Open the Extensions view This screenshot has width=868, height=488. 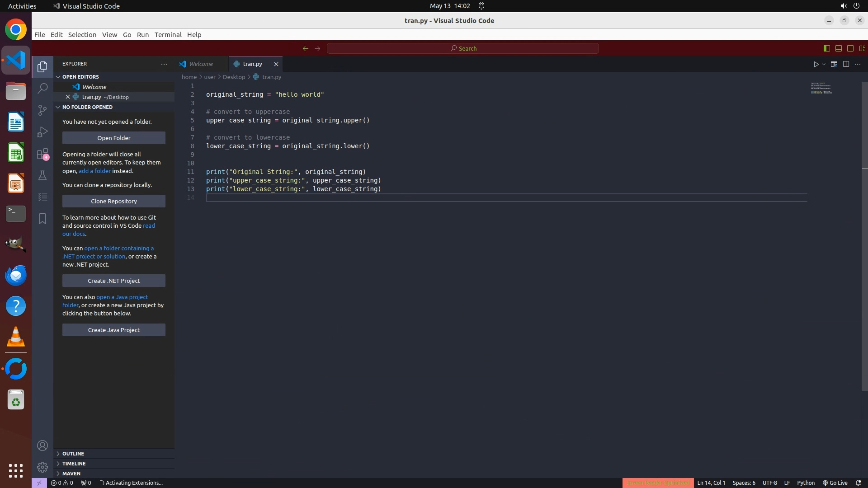[42, 154]
